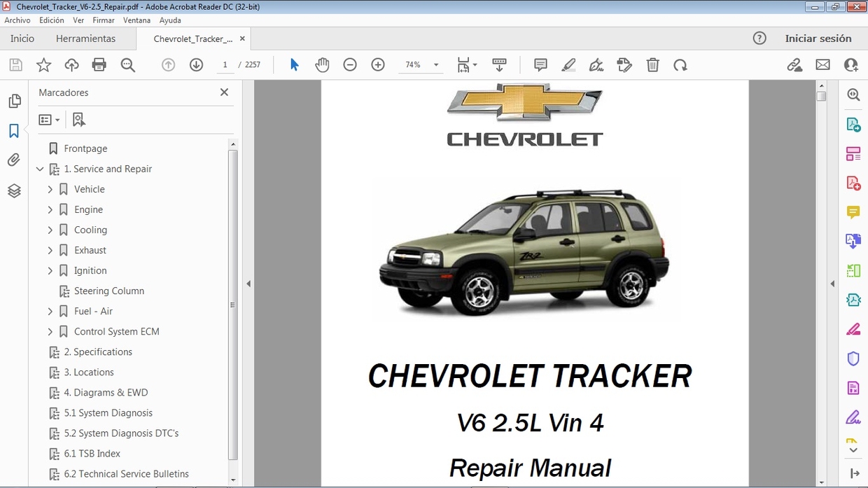Open the Ventana menu
The height and width of the screenshot is (488, 868).
pyautogui.click(x=136, y=20)
